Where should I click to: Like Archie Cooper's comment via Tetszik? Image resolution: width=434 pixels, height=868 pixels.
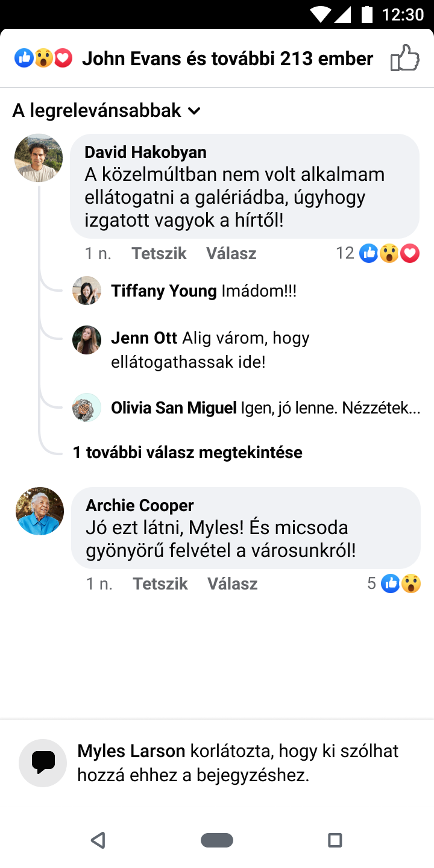point(160,583)
